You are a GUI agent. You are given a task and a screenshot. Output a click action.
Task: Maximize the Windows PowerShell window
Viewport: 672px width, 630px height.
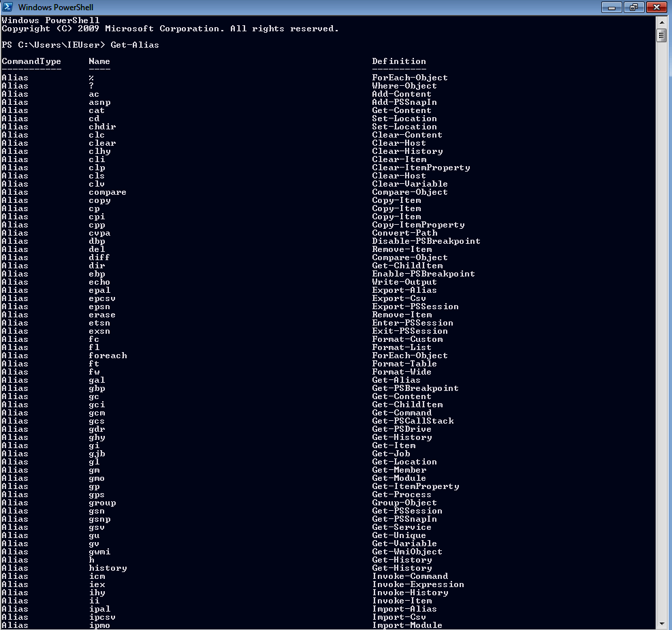[x=633, y=6]
